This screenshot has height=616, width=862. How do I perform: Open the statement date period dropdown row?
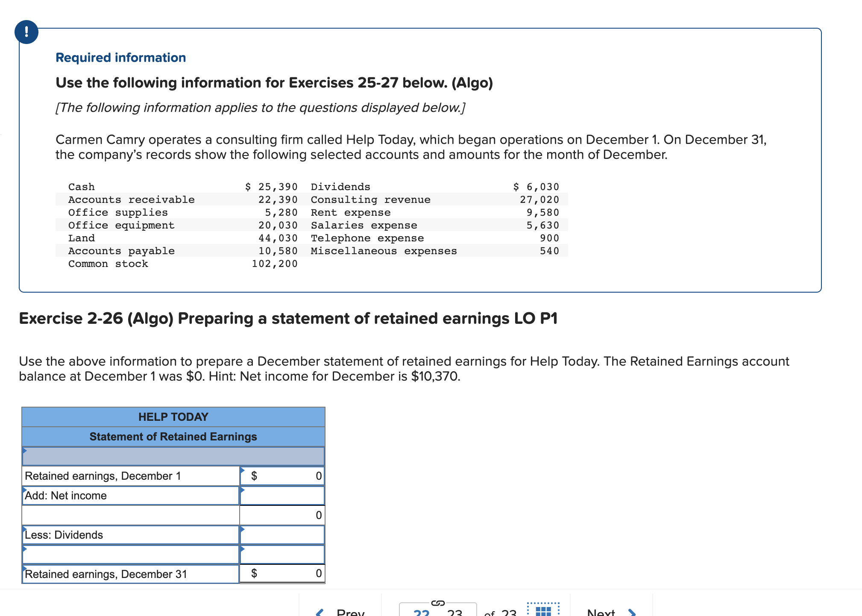click(173, 456)
